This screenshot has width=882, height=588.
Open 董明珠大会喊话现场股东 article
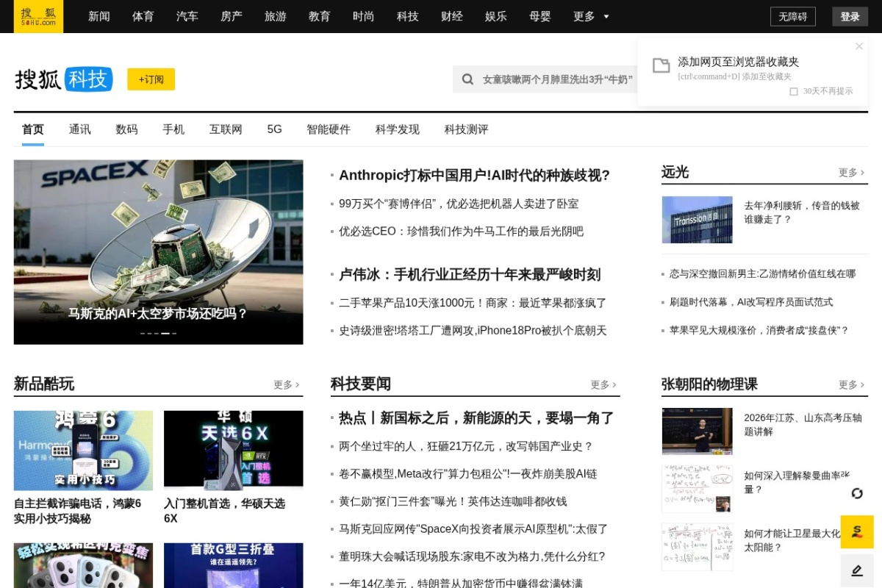tap(472, 556)
